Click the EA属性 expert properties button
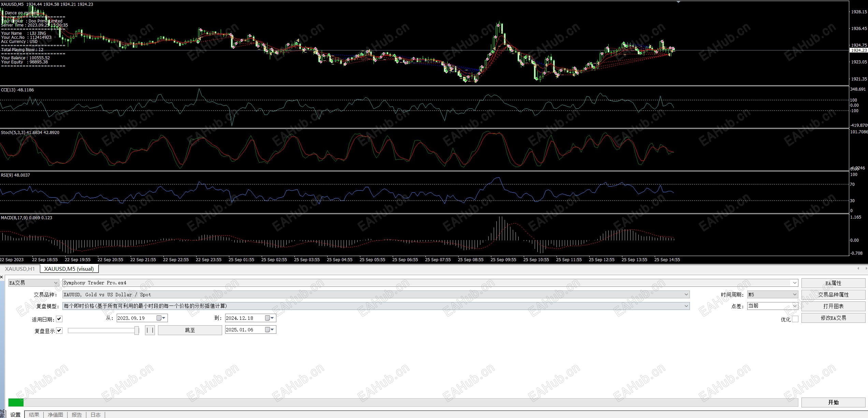The width and height of the screenshot is (868, 418). [x=833, y=283]
